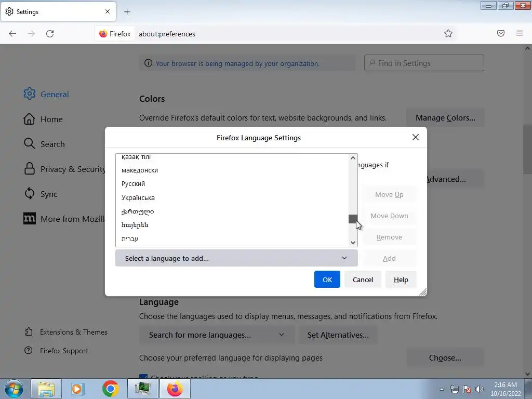Show hidden tray icons arrow
The height and width of the screenshot is (399, 532).
coord(442,389)
